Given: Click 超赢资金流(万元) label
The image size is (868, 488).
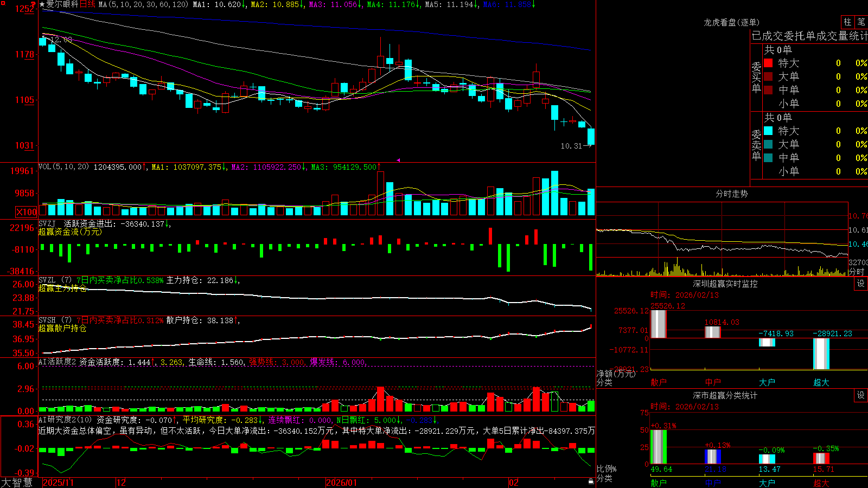Looking at the screenshot, I should 70,232.
